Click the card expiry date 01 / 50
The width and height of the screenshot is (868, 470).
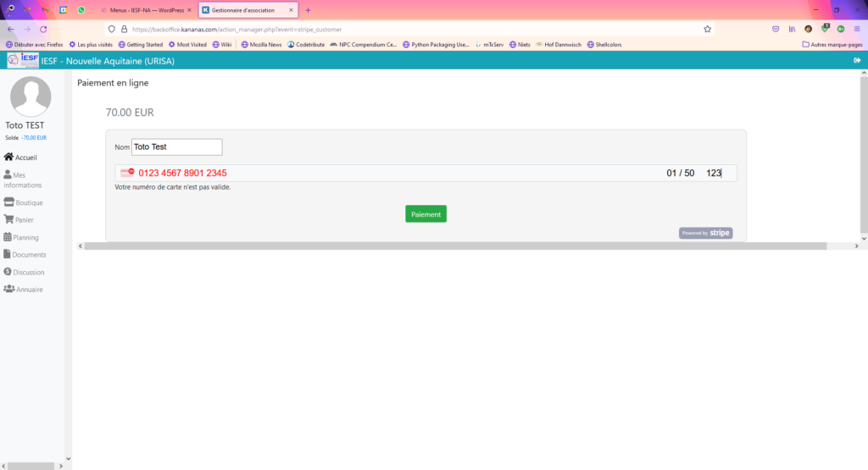pos(681,173)
